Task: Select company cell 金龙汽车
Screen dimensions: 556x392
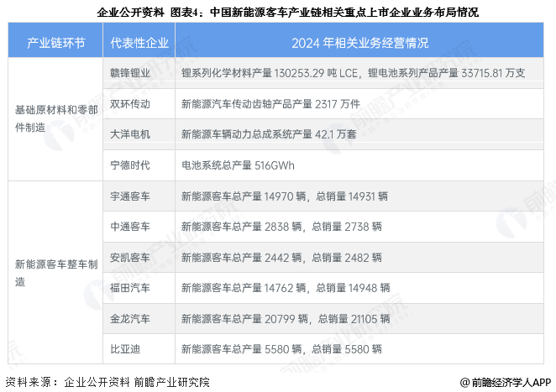Action: click(139, 319)
